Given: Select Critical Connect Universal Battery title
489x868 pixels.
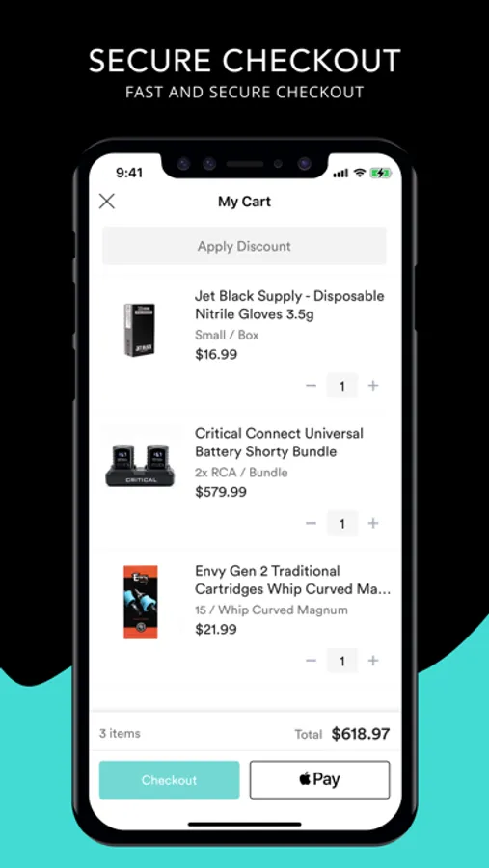Looking at the screenshot, I should click(x=279, y=443).
